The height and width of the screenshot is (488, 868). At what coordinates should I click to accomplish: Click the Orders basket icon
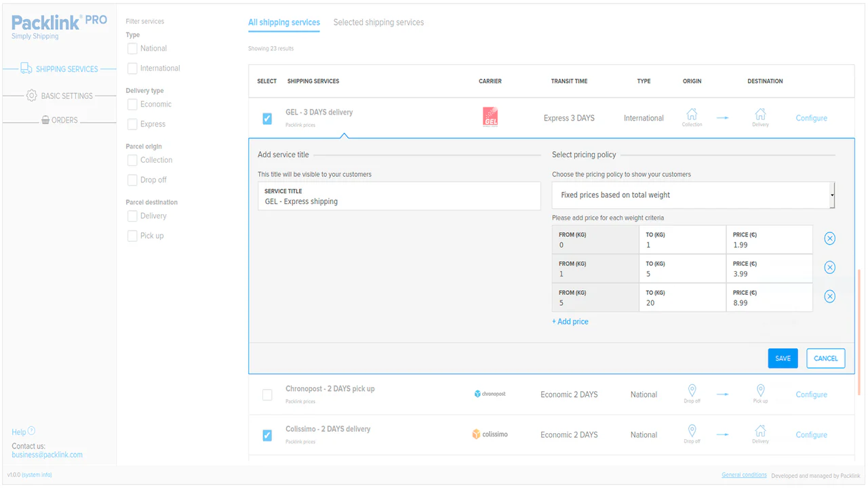45,120
